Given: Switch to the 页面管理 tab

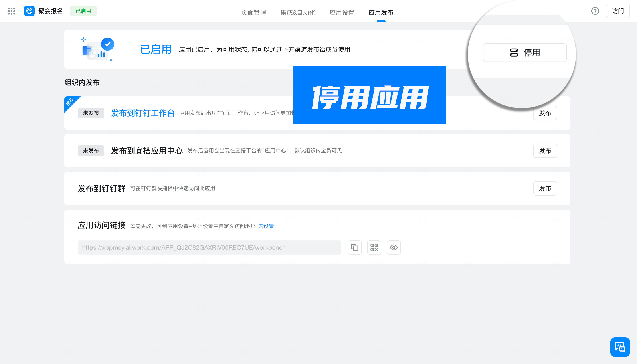Looking at the screenshot, I should tap(253, 12).
